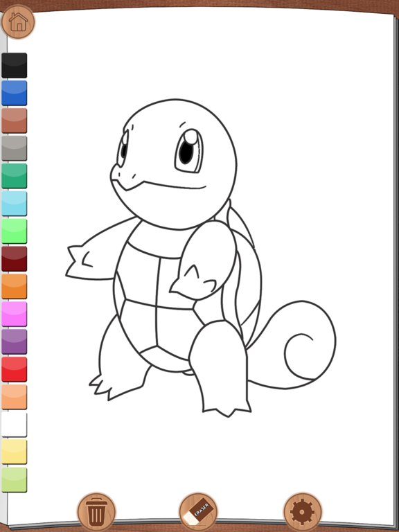Open the gear settings icon
This screenshot has width=399, height=532.
(x=302, y=512)
